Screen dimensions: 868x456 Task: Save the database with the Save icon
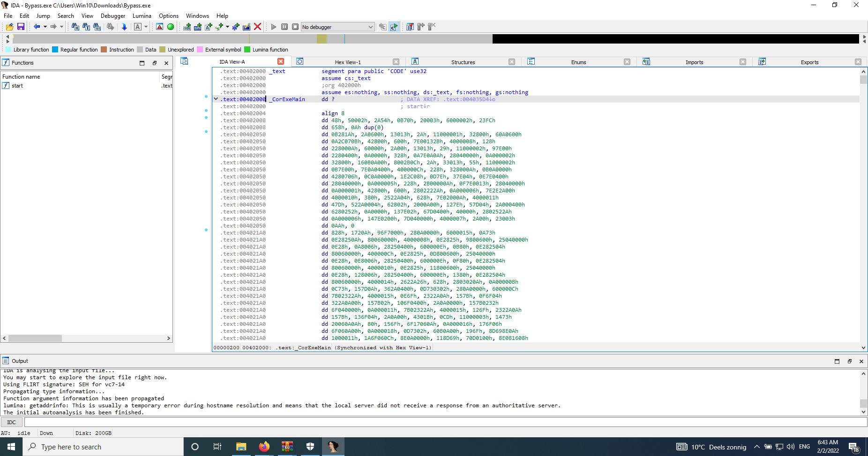pyautogui.click(x=21, y=27)
